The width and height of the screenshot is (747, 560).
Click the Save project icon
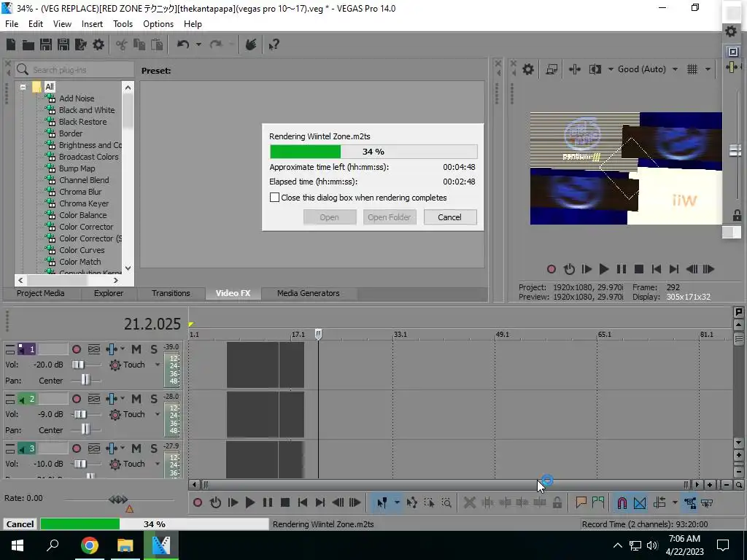46,44
